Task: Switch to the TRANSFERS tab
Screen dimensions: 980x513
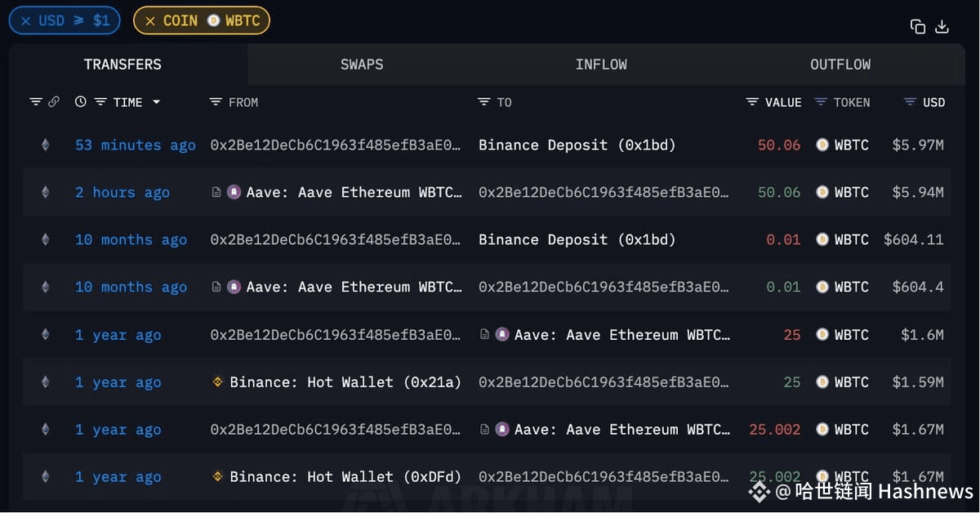Action: 122,65
